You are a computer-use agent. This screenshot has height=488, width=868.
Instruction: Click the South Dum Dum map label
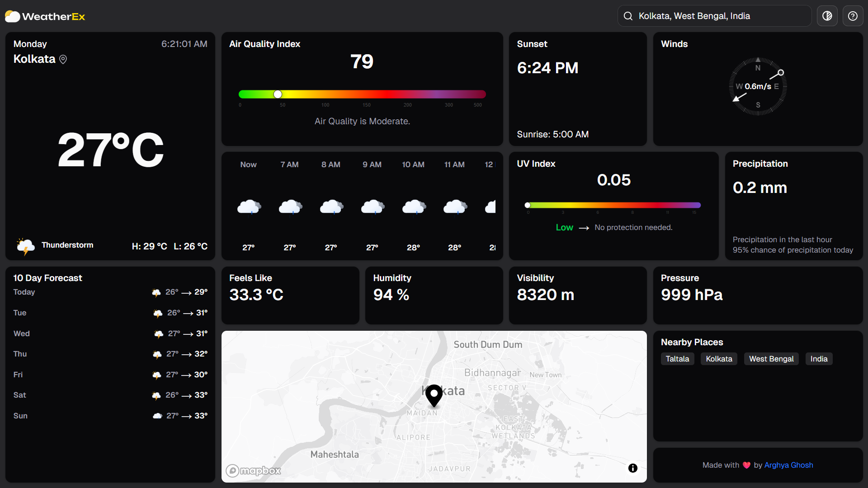(x=488, y=344)
